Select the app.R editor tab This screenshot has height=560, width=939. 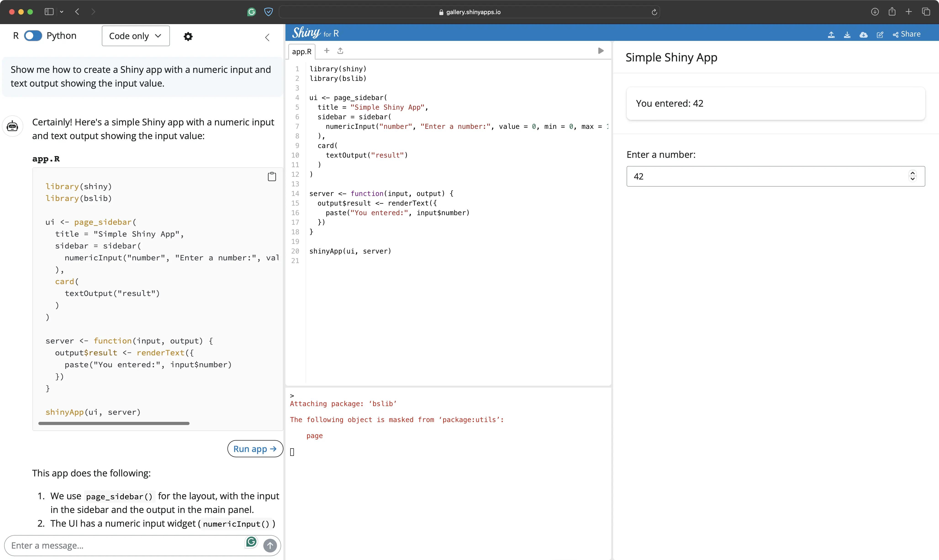(x=302, y=51)
